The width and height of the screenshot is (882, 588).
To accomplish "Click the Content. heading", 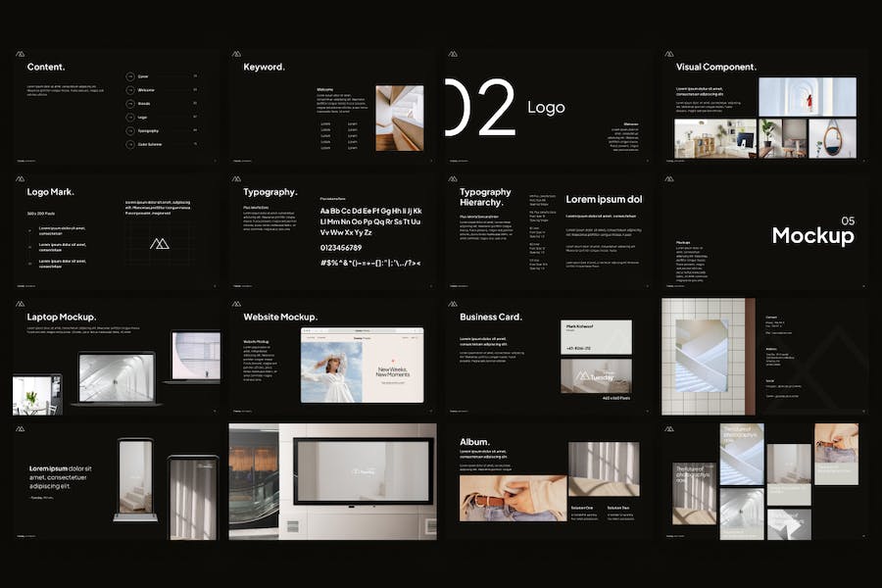I will [x=46, y=67].
